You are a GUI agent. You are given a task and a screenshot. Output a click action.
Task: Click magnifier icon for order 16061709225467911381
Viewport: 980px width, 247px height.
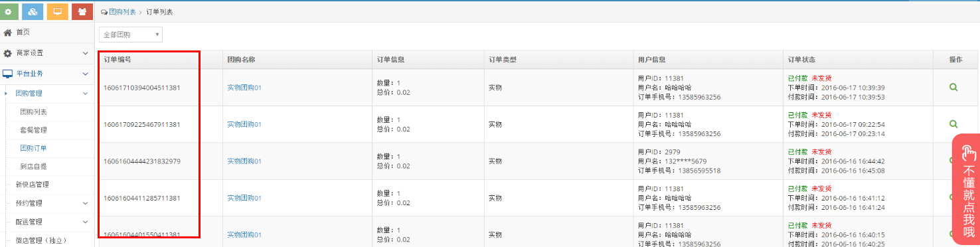[953, 123]
